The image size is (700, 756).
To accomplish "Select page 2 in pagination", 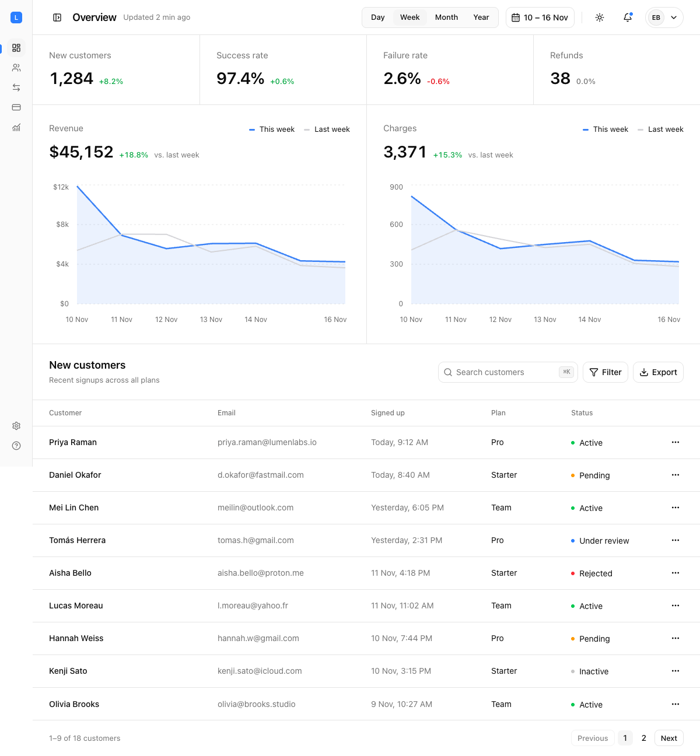I will [644, 738].
